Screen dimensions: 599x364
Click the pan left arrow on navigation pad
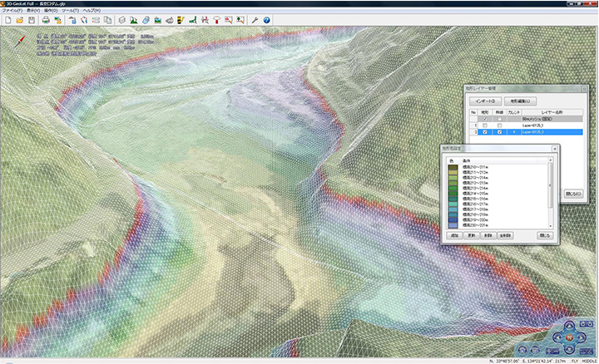coord(557,337)
